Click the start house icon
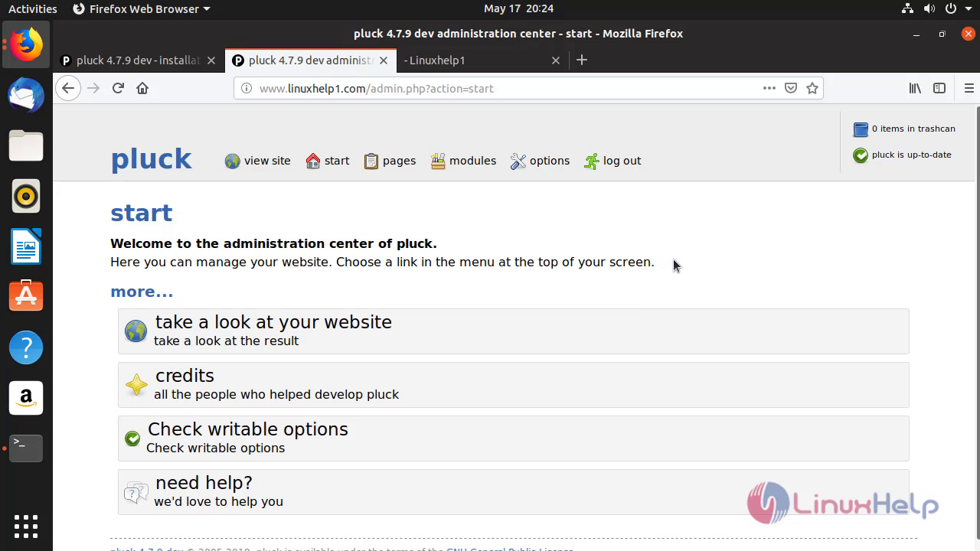The width and height of the screenshot is (980, 551). [x=312, y=161]
